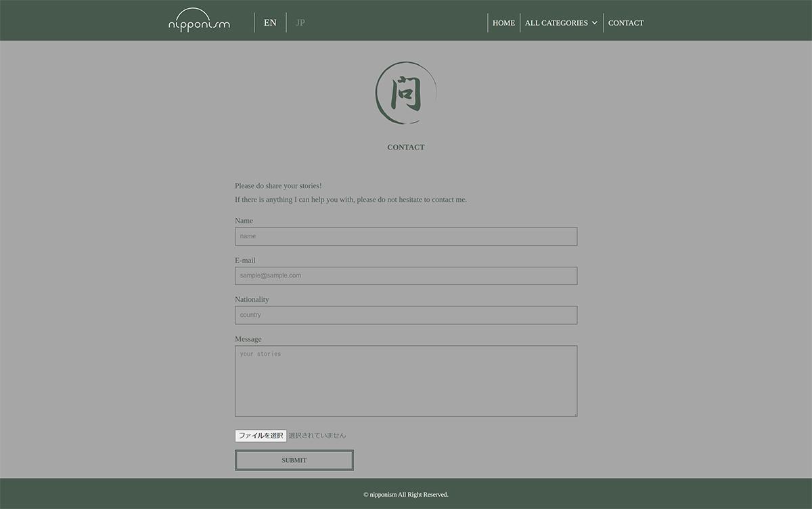Click the Name field label
The height and width of the screenshot is (509, 812).
pos(244,221)
